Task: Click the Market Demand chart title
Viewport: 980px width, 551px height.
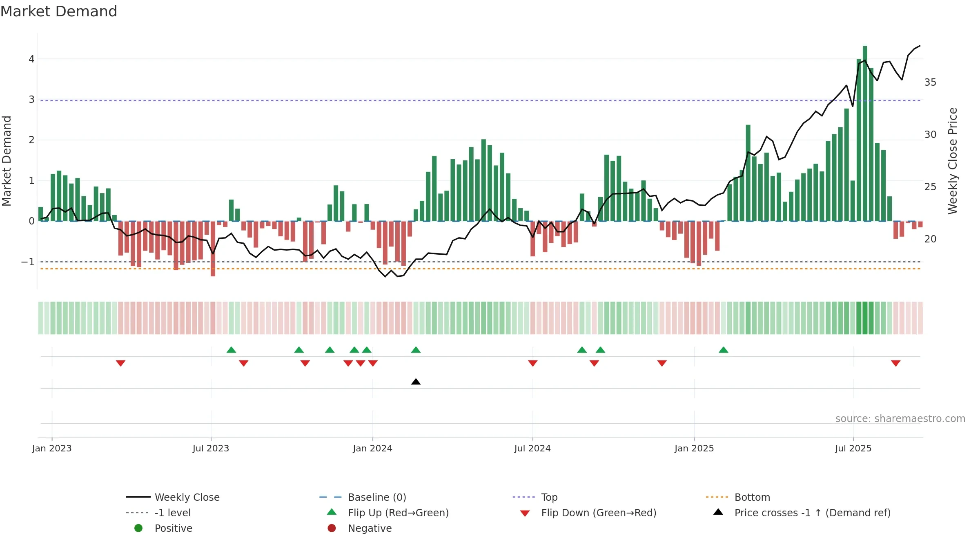Action: (x=59, y=11)
